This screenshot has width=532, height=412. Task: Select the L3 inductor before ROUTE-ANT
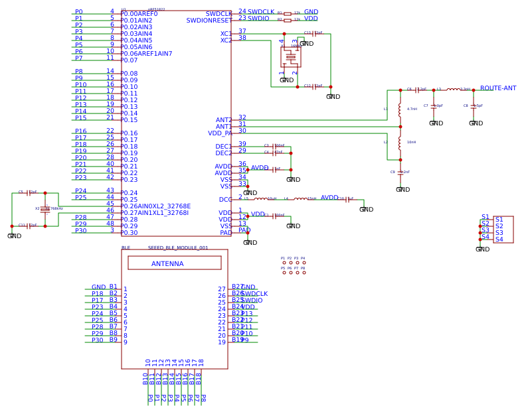point(453,90)
